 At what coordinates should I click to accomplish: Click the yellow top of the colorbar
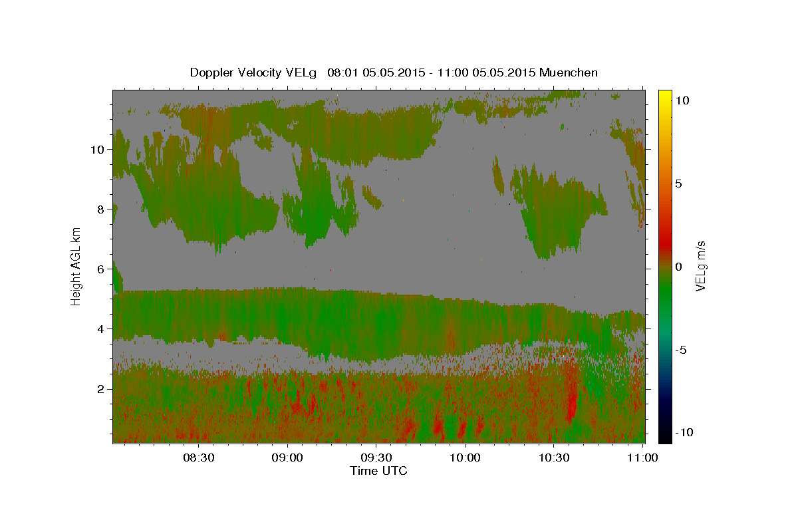pyautogui.click(x=664, y=96)
